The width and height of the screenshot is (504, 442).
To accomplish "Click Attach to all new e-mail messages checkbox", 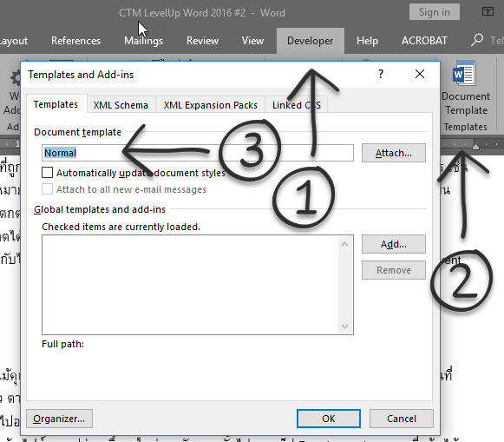I will click(x=47, y=189).
